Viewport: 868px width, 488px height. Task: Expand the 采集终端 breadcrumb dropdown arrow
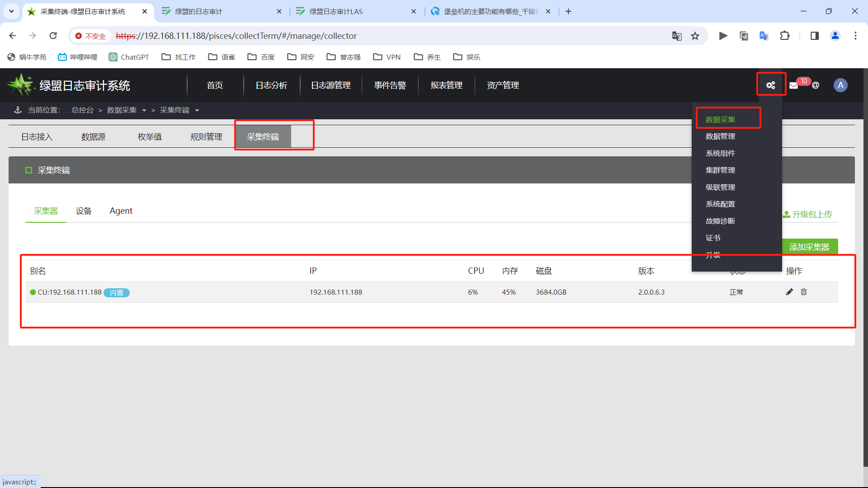[x=197, y=110]
